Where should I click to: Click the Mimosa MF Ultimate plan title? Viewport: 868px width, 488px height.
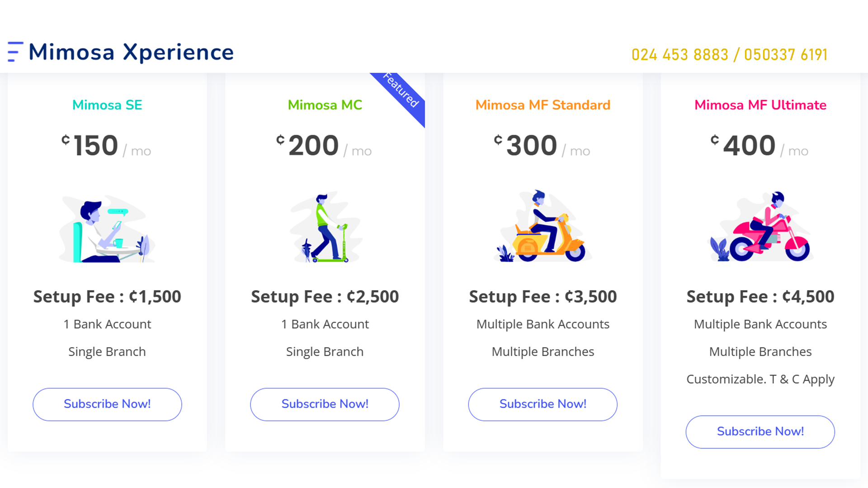[760, 105]
